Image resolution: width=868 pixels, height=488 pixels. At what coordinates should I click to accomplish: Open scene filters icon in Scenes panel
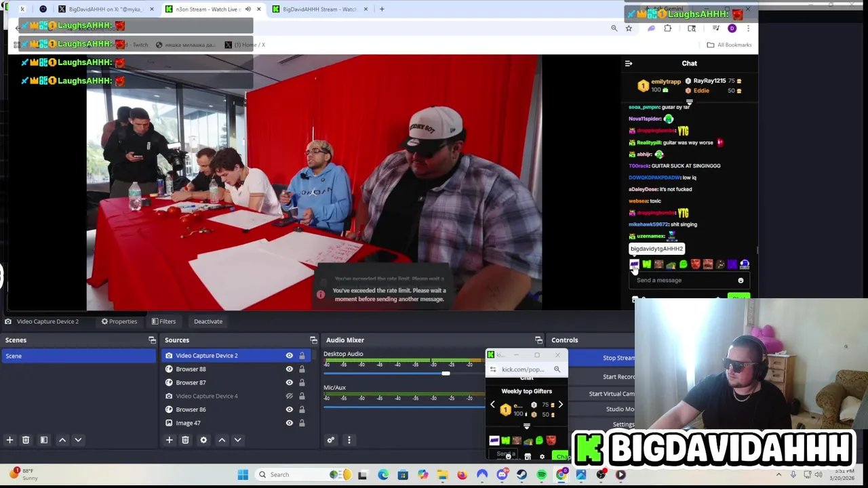pos(44,440)
